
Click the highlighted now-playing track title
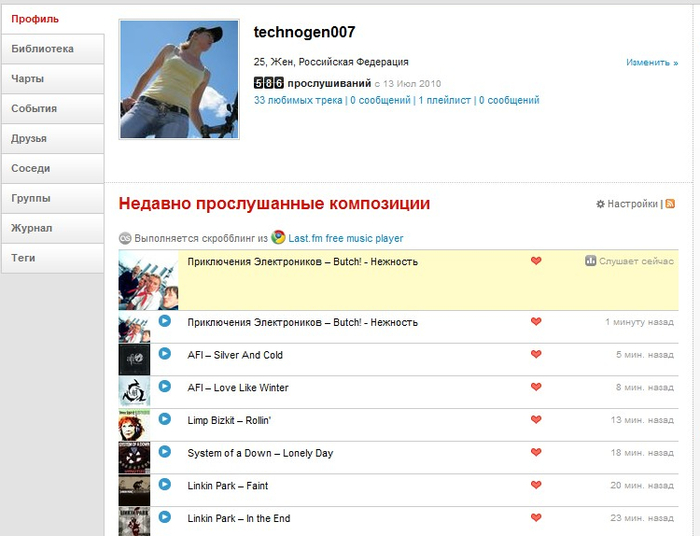point(303,262)
